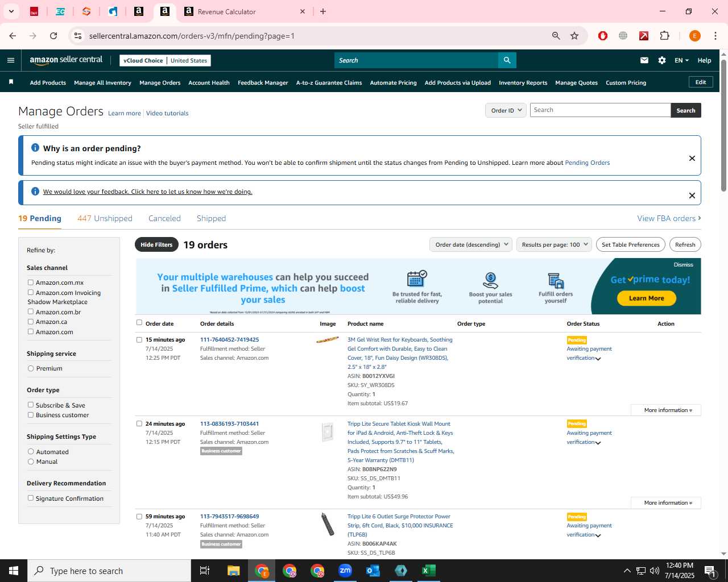Expand Awaiting payment verification for Tablet Kiosk order
728x582 pixels.
click(x=589, y=438)
